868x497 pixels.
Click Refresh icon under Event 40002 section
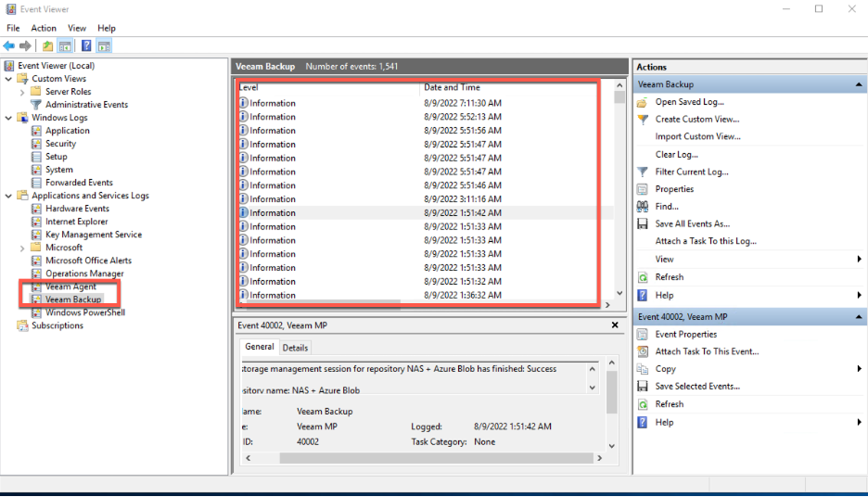click(643, 404)
